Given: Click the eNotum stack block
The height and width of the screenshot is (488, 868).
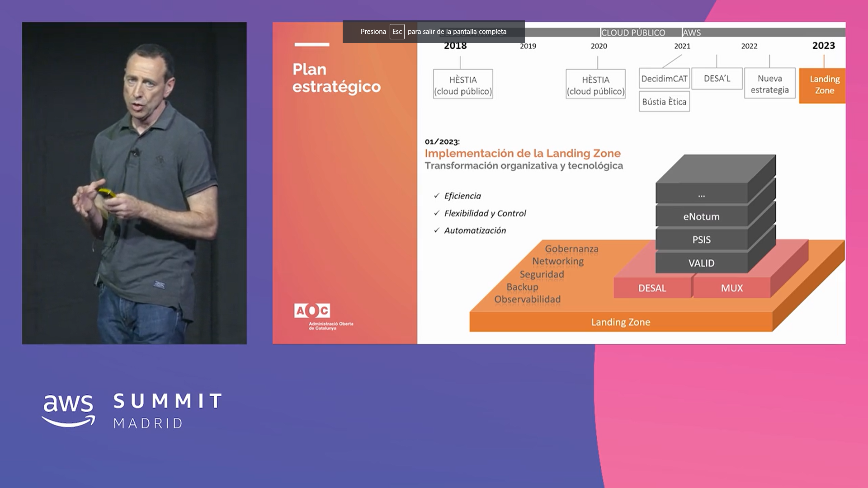Looking at the screenshot, I should (701, 216).
